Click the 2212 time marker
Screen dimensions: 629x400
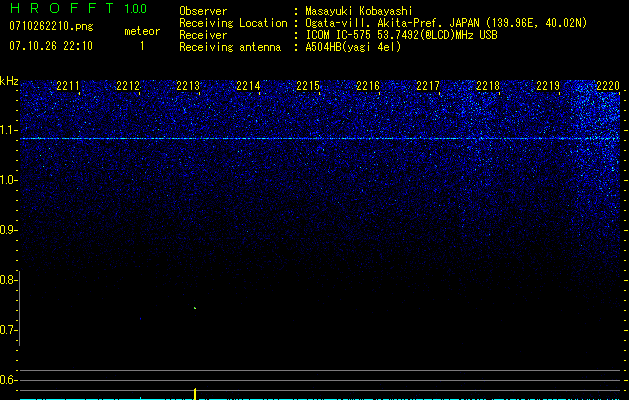coord(128,85)
